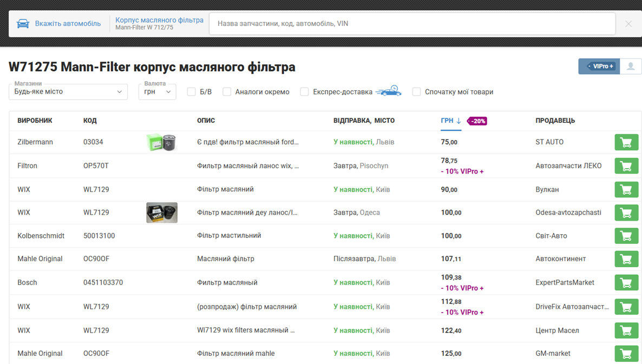Click seller Центр Масел
The width and height of the screenshot is (642, 364).
pos(557,330)
